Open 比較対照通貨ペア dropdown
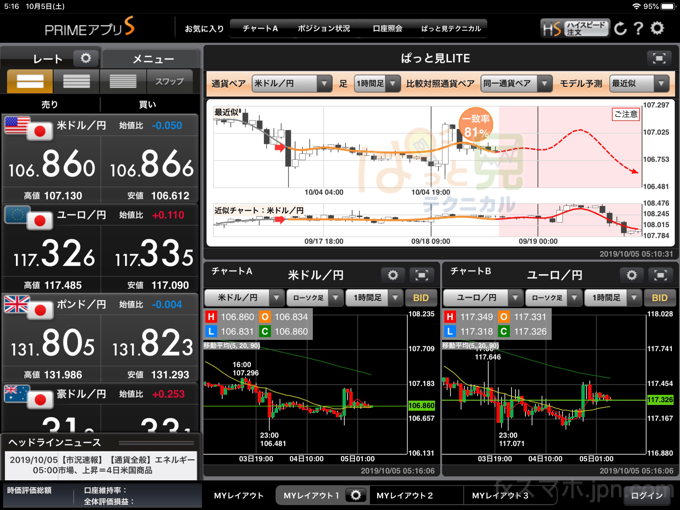 click(516, 83)
